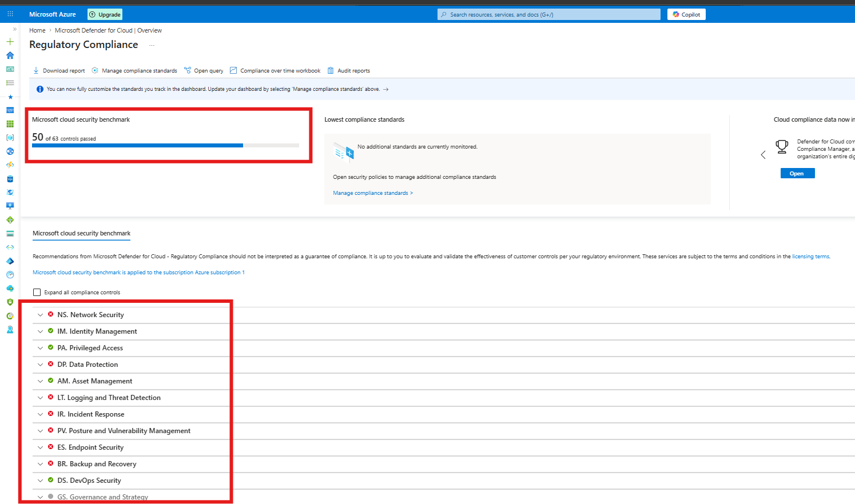This screenshot has width=855, height=504.
Task: Expand DP. Data Protection control
Action: coord(40,365)
